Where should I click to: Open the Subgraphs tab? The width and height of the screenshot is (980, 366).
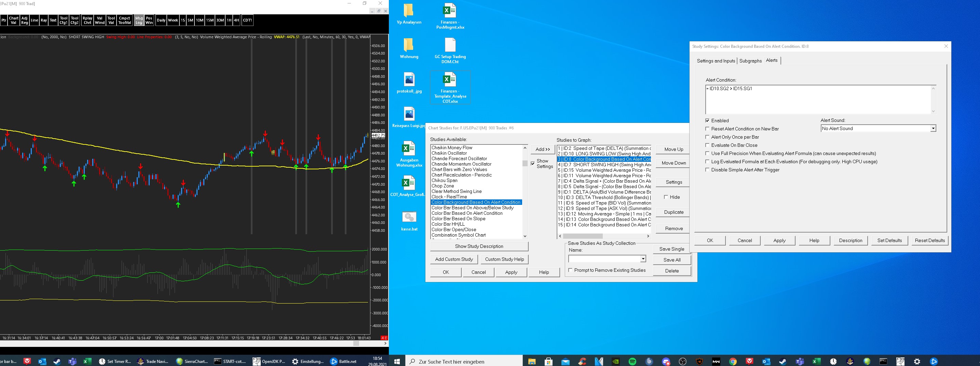coord(750,61)
